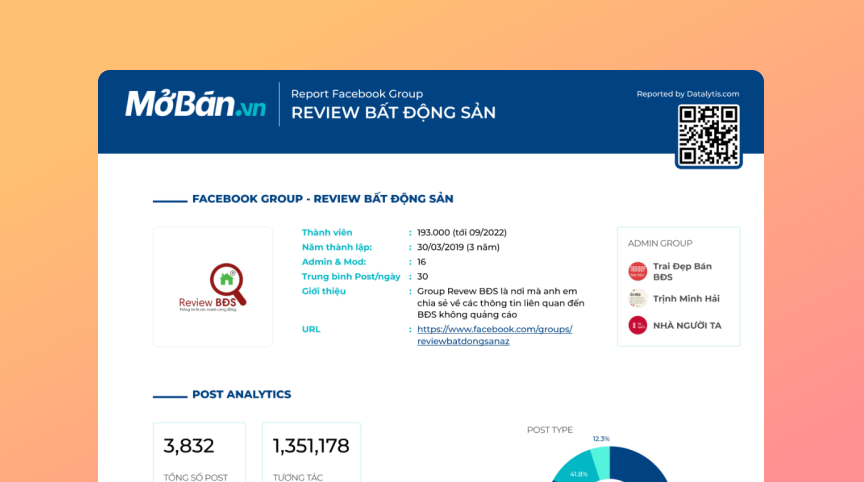
Task: Click the group introduction paragraph
Action: tap(500, 302)
